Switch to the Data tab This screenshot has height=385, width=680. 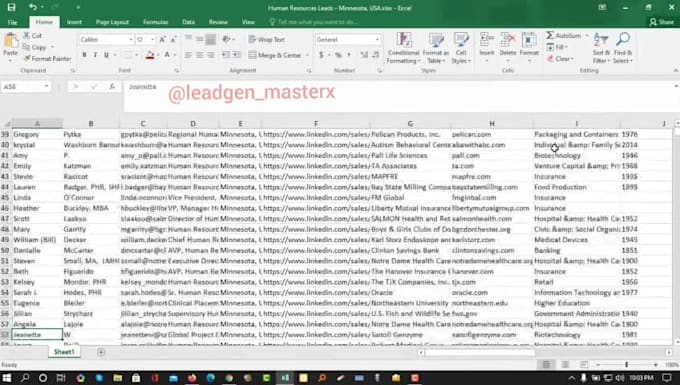point(188,22)
